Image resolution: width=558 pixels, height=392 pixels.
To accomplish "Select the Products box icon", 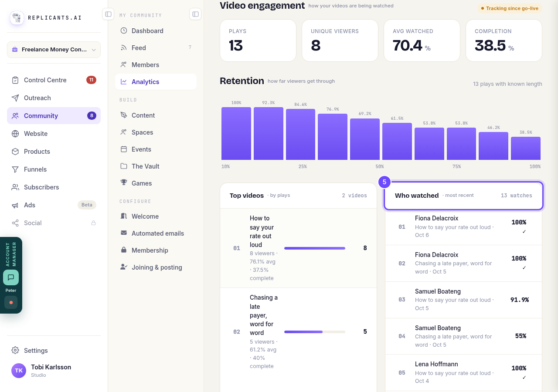I will (15, 152).
